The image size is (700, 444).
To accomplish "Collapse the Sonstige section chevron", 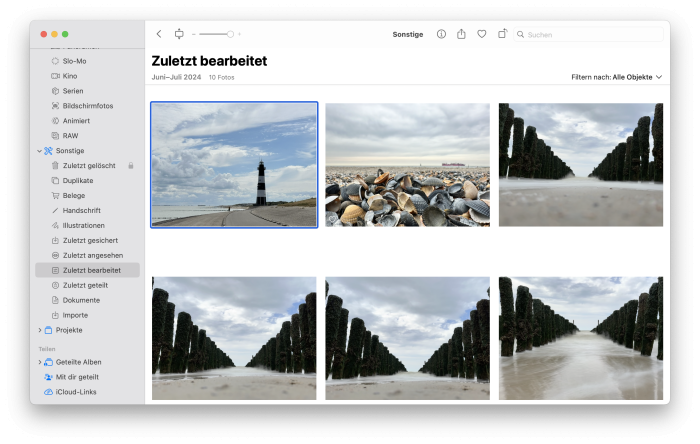I will tap(39, 151).
